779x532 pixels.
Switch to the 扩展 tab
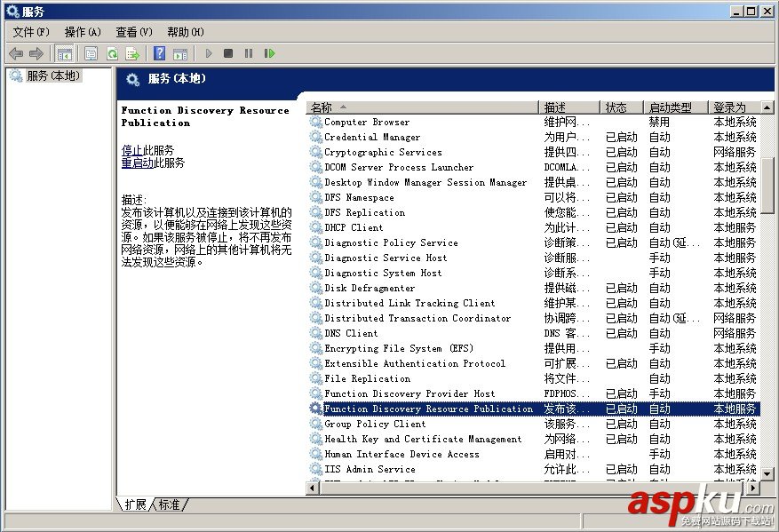pyautogui.click(x=135, y=504)
